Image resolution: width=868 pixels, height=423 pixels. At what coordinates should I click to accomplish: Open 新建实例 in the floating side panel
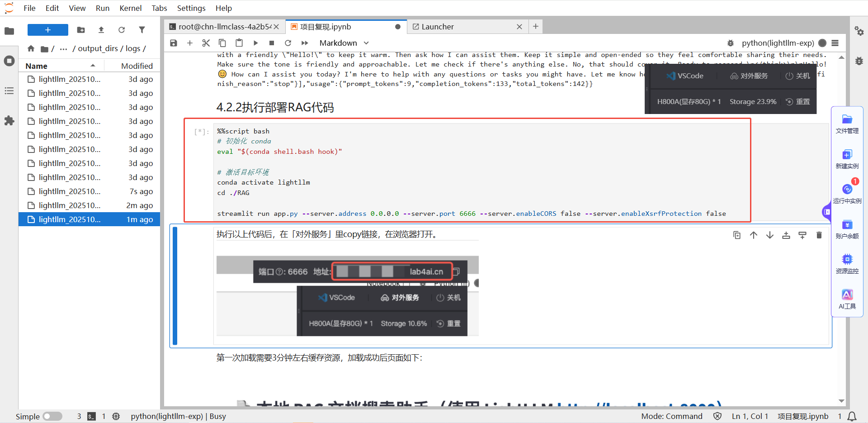847,159
